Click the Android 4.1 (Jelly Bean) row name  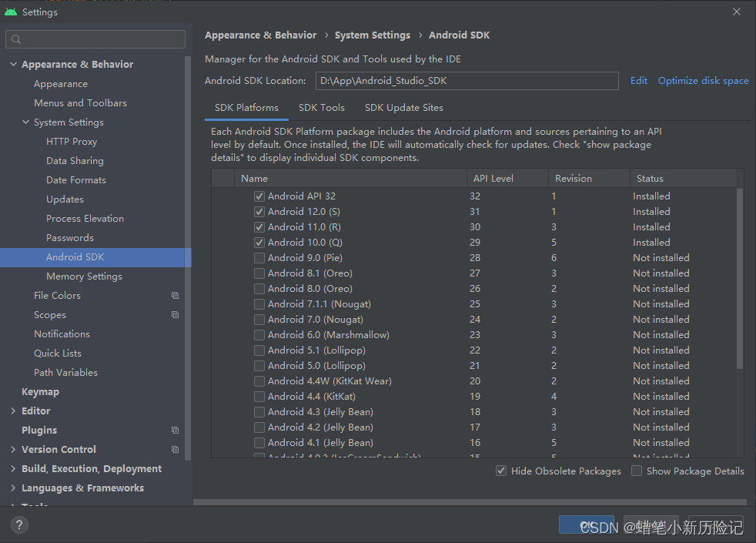(320, 443)
